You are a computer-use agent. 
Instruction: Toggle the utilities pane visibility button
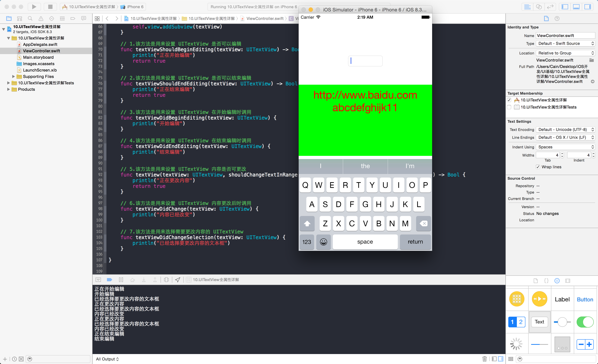tap(587, 7)
